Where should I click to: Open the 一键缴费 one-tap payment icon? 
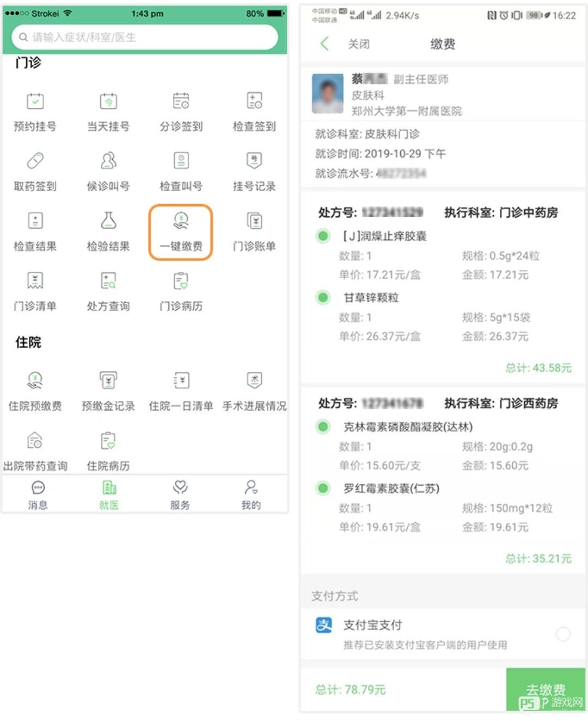[181, 222]
